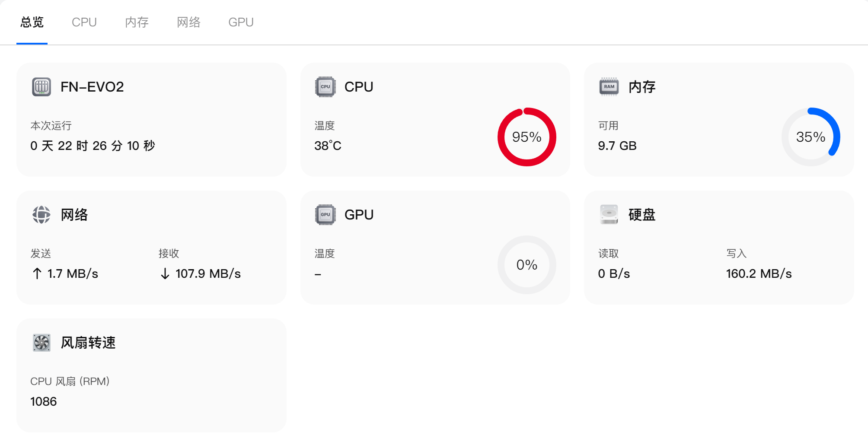Open the 内存 tab
Image resolution: width=868 pixels, height=445 pixels.
pyautogui.click(x=137, y=22)
